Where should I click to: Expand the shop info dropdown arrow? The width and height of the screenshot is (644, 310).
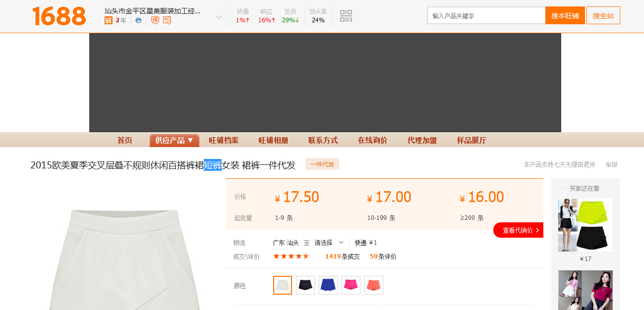pos(219,17)
